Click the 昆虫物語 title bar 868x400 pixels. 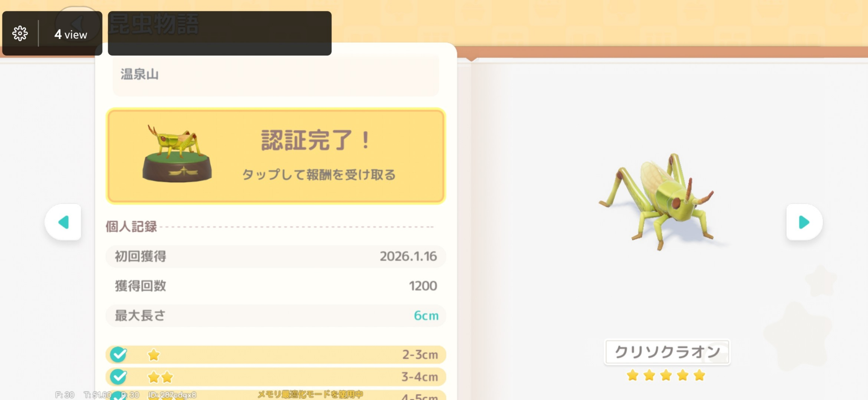tap(220, 33)
